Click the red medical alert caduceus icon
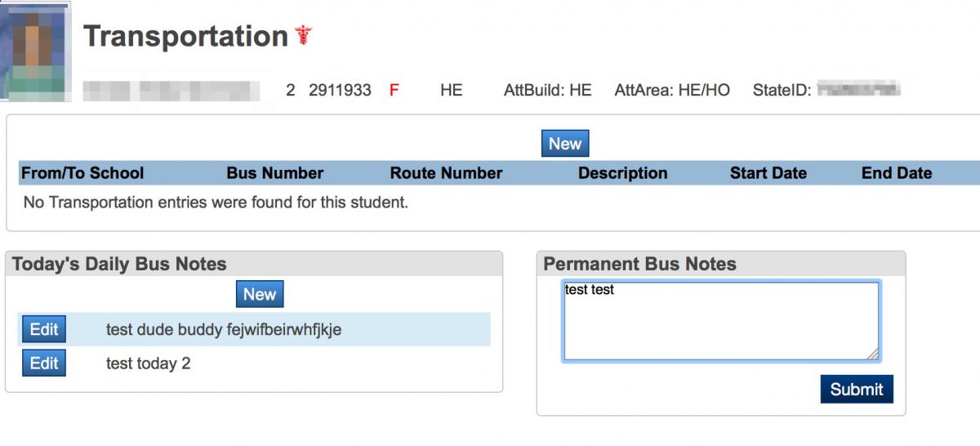980x446 pixels. pyautogui.click(x=304, y=36)
